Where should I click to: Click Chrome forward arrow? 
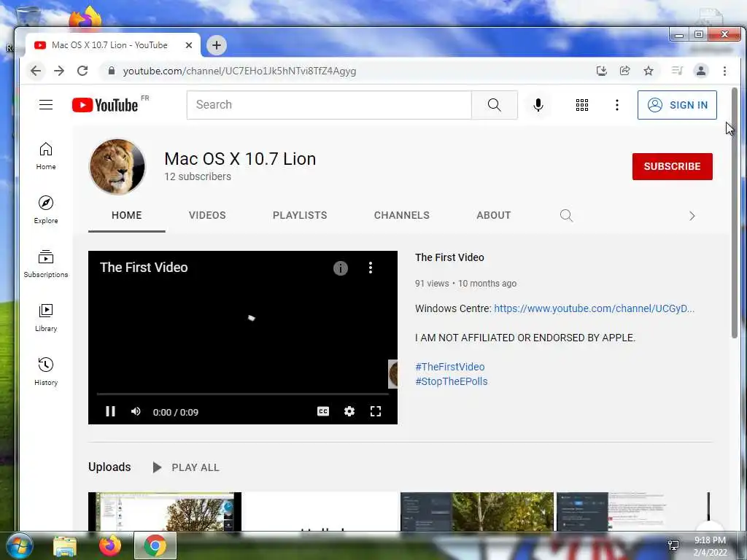pyautogui.click(x=59, y=71)
